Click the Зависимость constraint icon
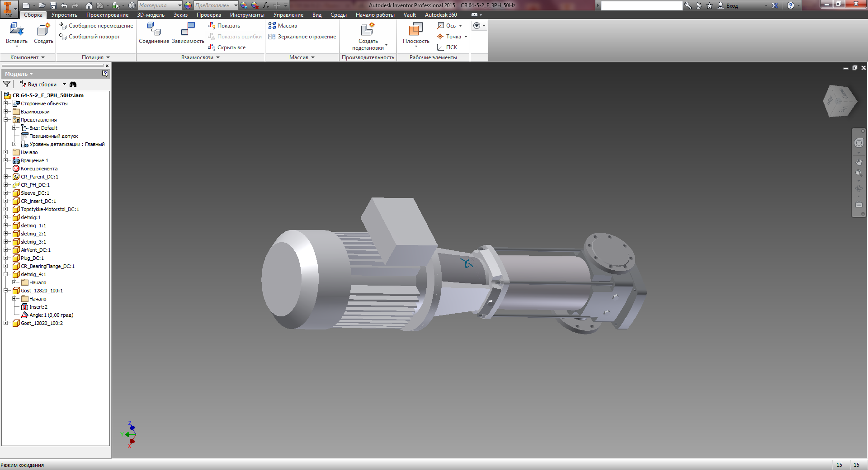The image size is (868, 470). click(x=188, y=29)
